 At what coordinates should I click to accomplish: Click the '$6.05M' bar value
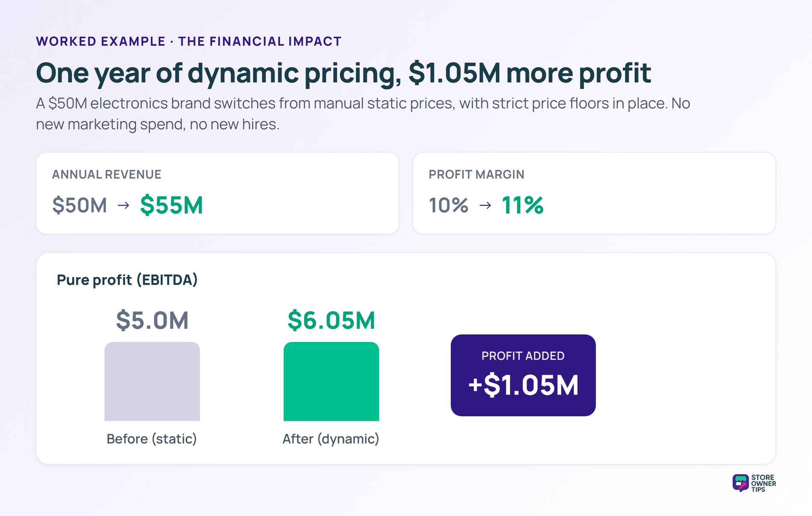[x=331, y=321]
